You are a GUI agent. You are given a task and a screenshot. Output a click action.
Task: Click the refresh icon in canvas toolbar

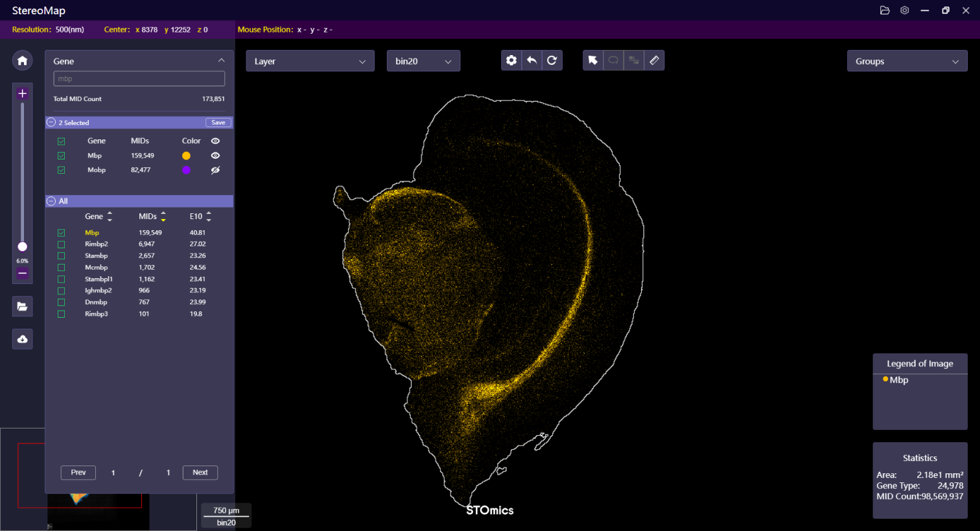(x=552, y=60)
